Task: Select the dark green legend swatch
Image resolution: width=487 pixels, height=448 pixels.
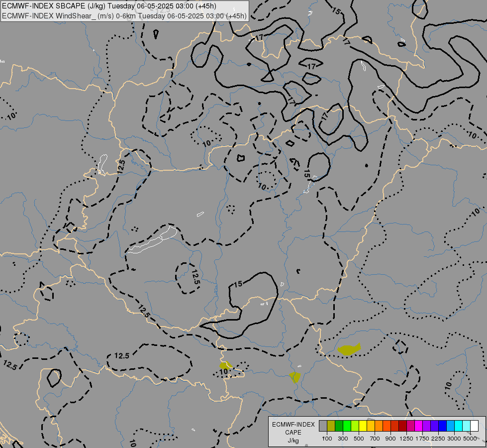Action: click(339, 426)
